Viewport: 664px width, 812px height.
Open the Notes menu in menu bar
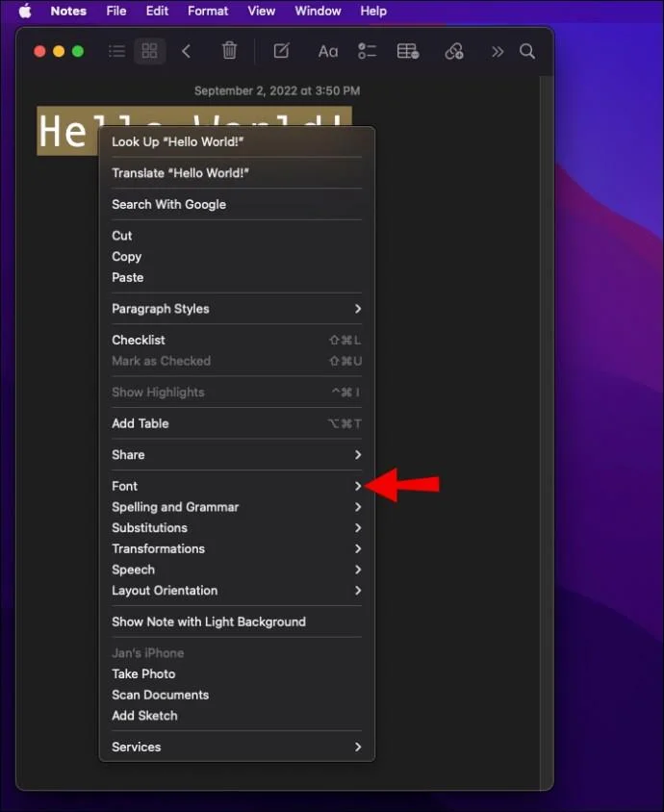pyautogui.click(x=68, y=11)
